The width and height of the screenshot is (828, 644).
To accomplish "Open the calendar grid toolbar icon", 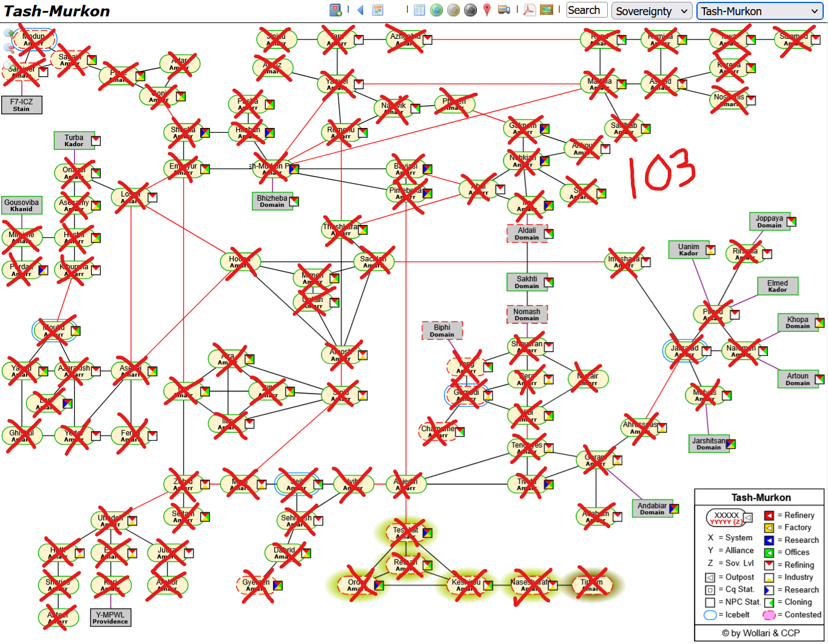I will [x=377, y=10].
